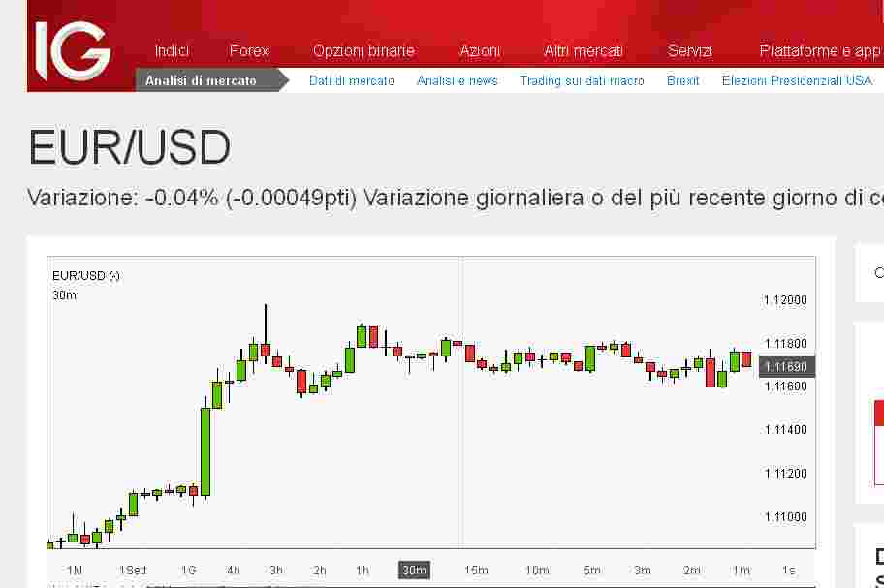The image size is (884, 588).
Task: Switch chart to 1G timeframe
Action: click(188, 570)
